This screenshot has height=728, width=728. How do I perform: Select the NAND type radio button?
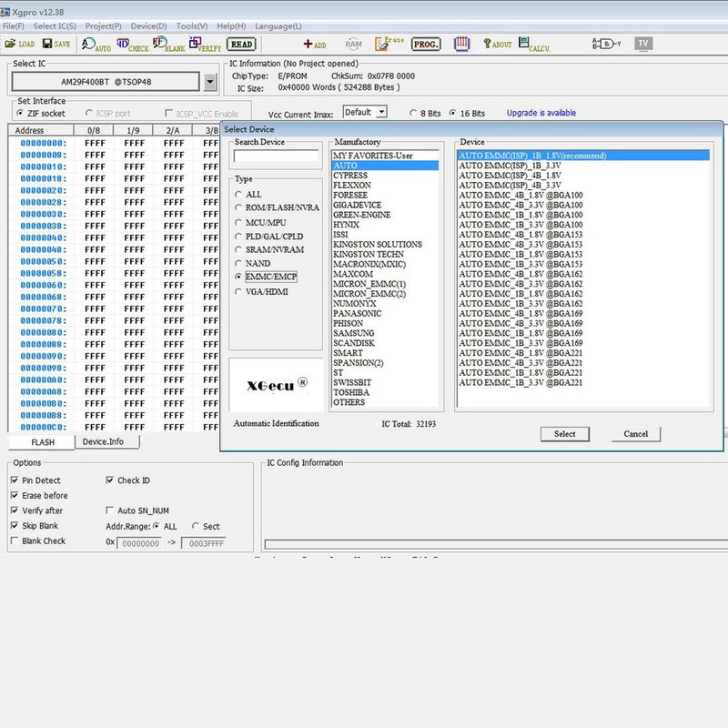238,263
